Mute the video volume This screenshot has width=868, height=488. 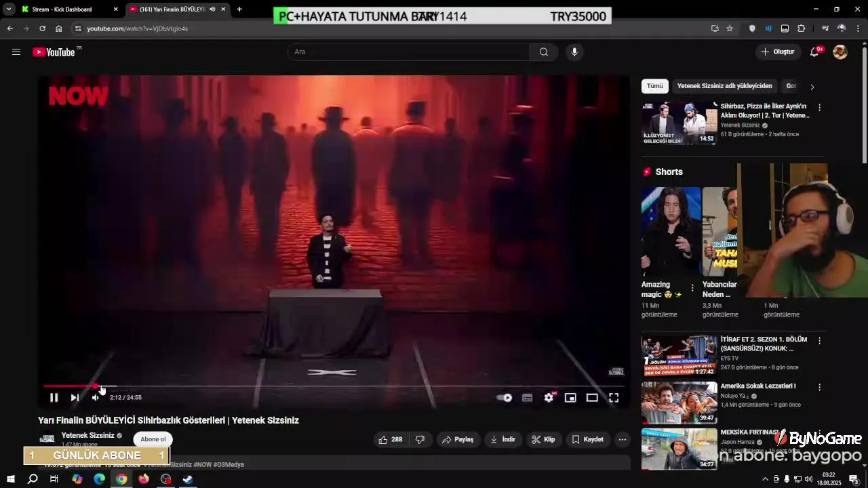coord(96,398)
